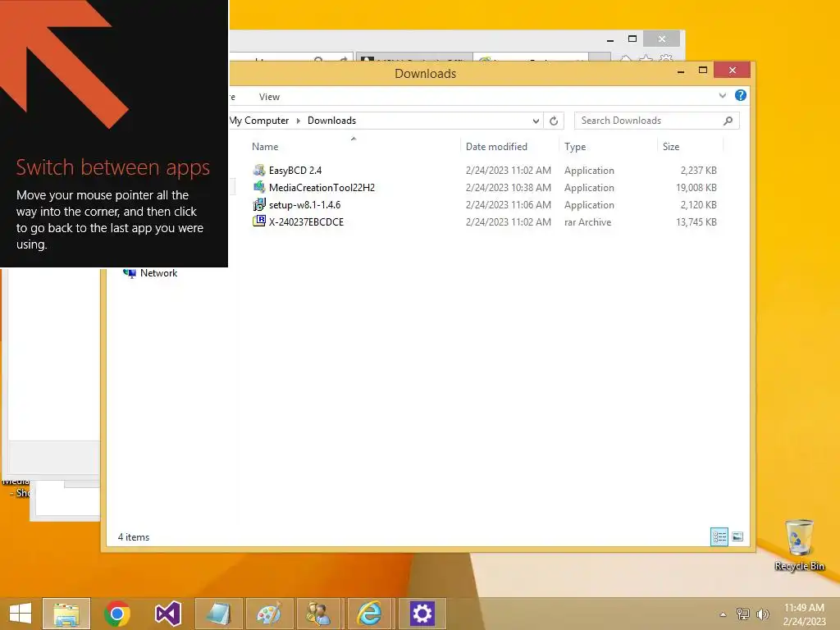
Task: Sort files by the Size column
Action: (671, 147)
